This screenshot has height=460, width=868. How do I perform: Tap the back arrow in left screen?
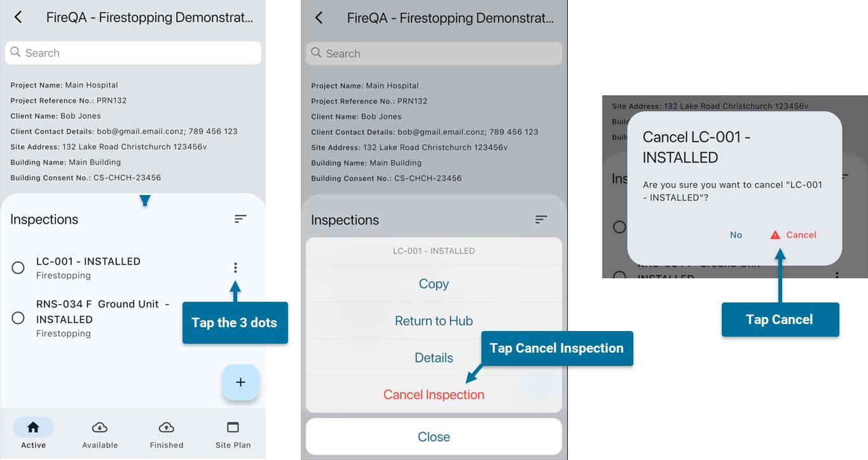click(x=18, y=17)
